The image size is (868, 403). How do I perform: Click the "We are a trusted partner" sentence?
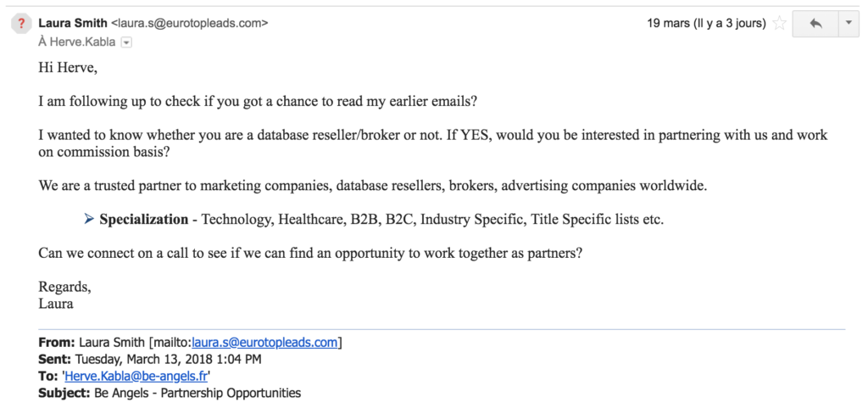373,186
